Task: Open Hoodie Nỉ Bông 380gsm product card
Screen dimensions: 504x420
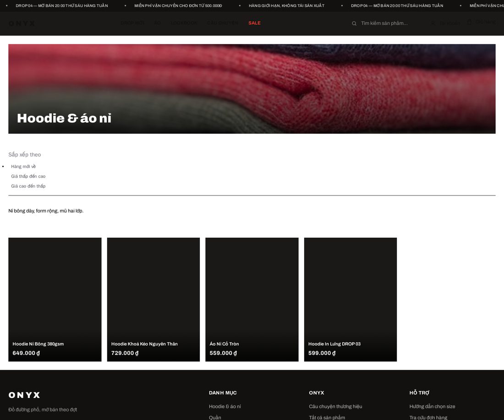Action: [x=55, y=300]
